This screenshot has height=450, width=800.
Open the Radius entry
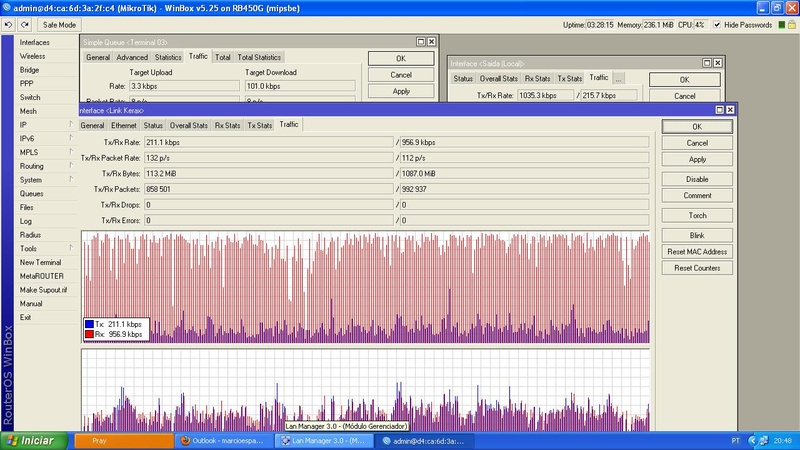[x=30, y=235]
